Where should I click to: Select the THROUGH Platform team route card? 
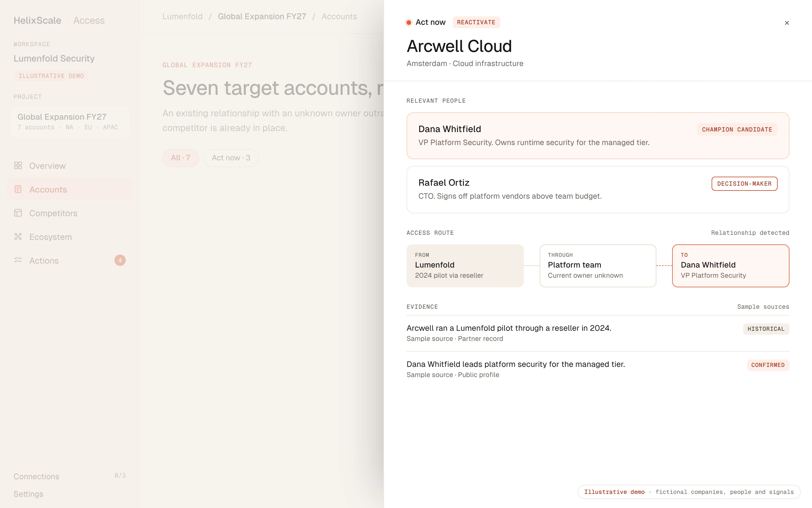coord(598,266)
